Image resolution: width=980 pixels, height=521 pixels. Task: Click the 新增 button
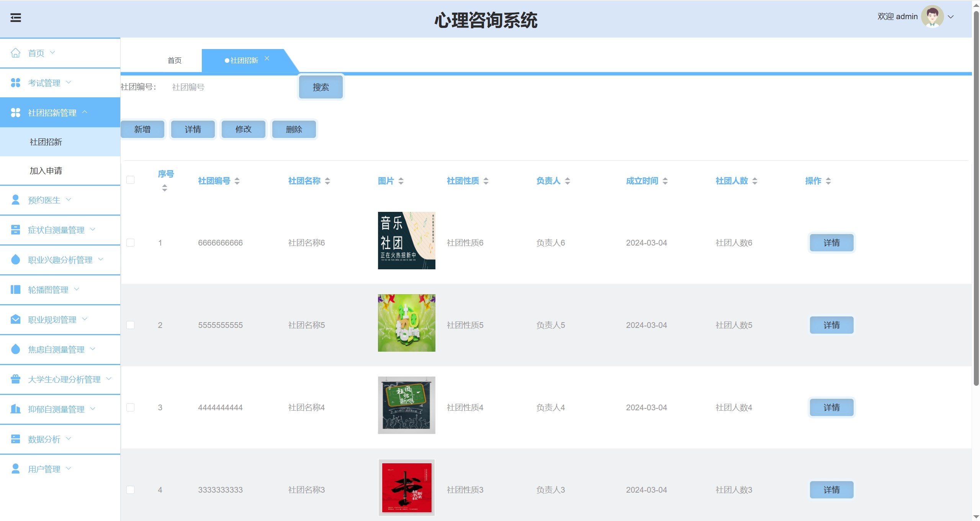point(142,129)
